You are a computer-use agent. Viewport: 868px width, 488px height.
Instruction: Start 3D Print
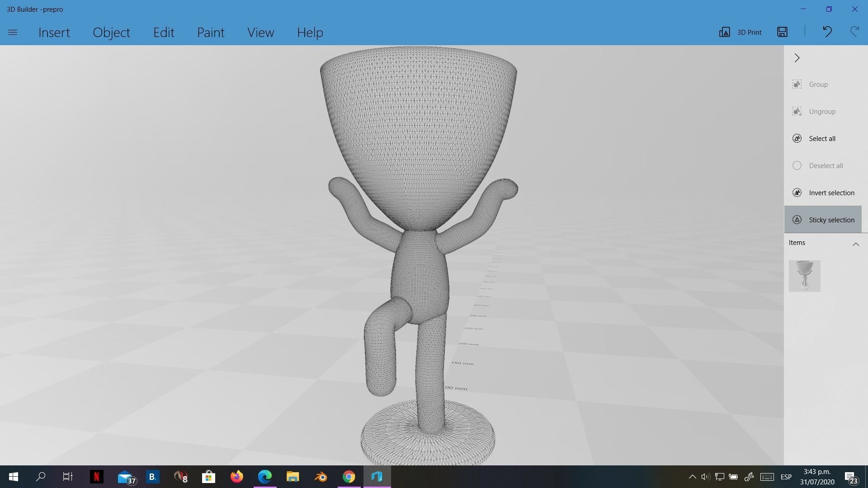tap(741, 32)
